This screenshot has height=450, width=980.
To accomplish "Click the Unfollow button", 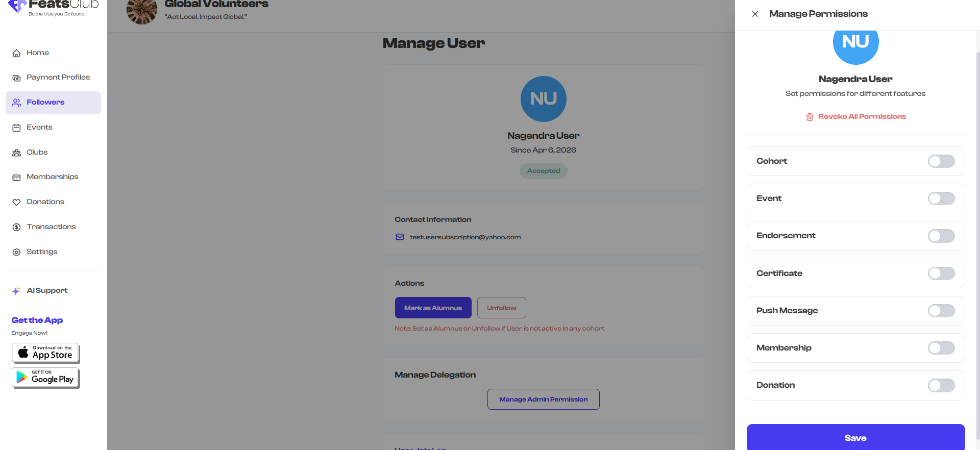I will pyautogui.click(x=501, y=308).
